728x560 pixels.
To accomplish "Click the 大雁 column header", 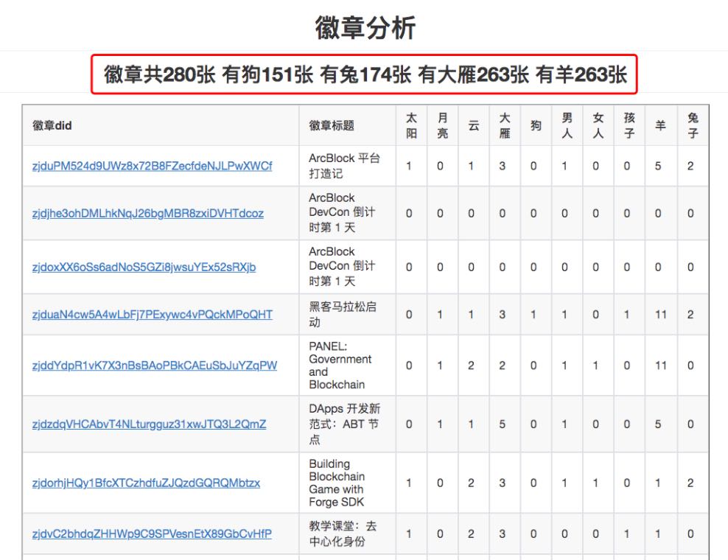I will tap(504, 125).
